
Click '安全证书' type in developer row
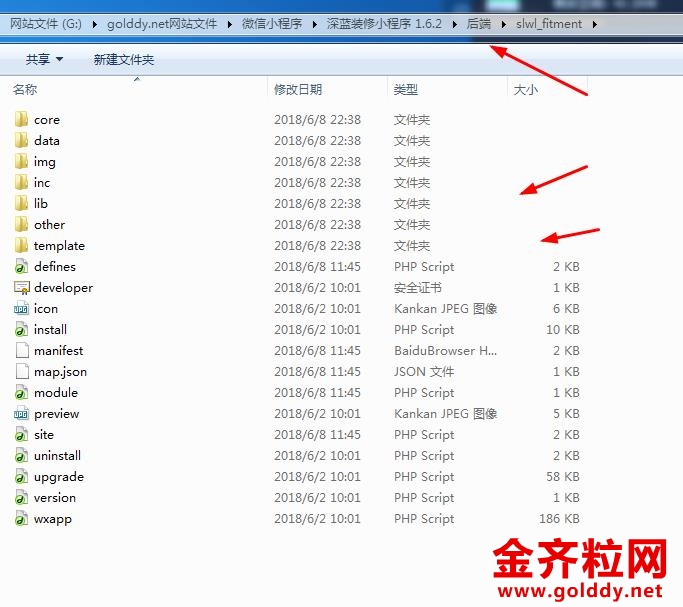pyautogui.click(x=418, y=287)
